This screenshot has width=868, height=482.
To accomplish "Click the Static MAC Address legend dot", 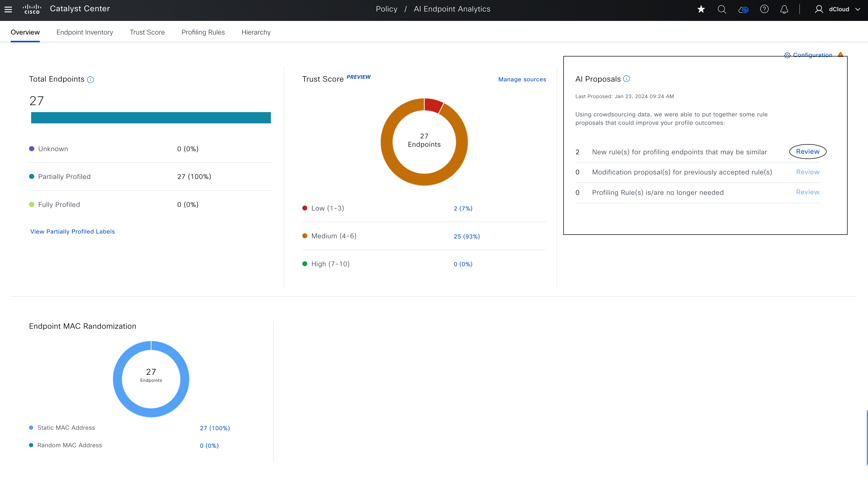I will pos(31,427).
